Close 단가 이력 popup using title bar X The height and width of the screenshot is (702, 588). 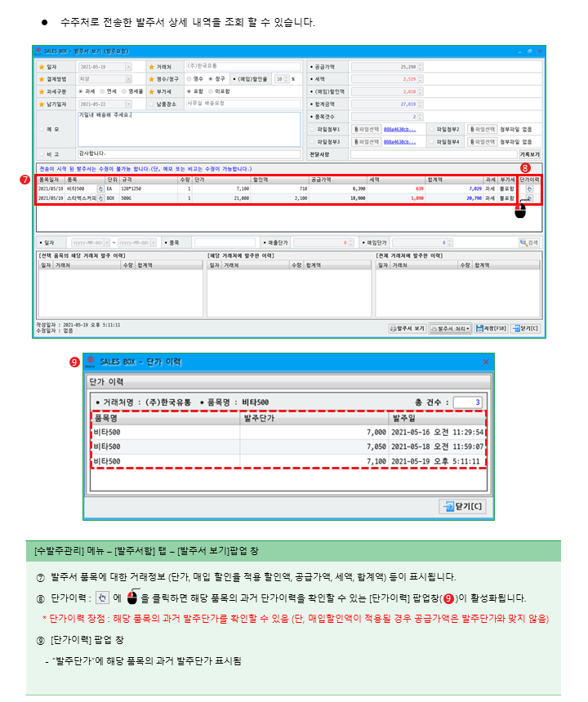[485, 362]
